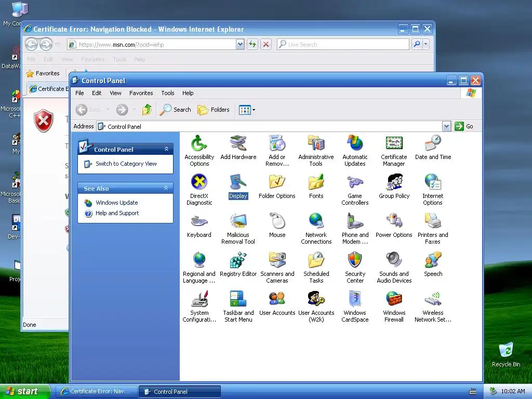Open the Edit menu in Control Panel
Viewport: 532px width, 399px height.
pos(97,93)
